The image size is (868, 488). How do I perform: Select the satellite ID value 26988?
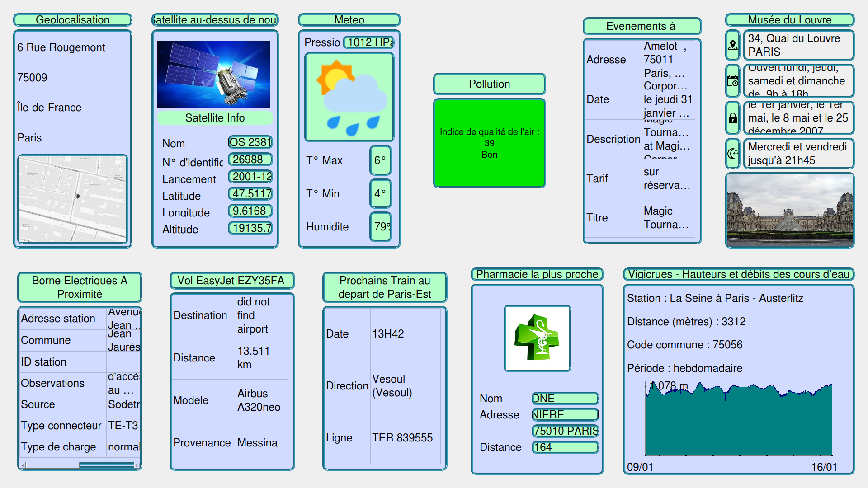point(250,160)
